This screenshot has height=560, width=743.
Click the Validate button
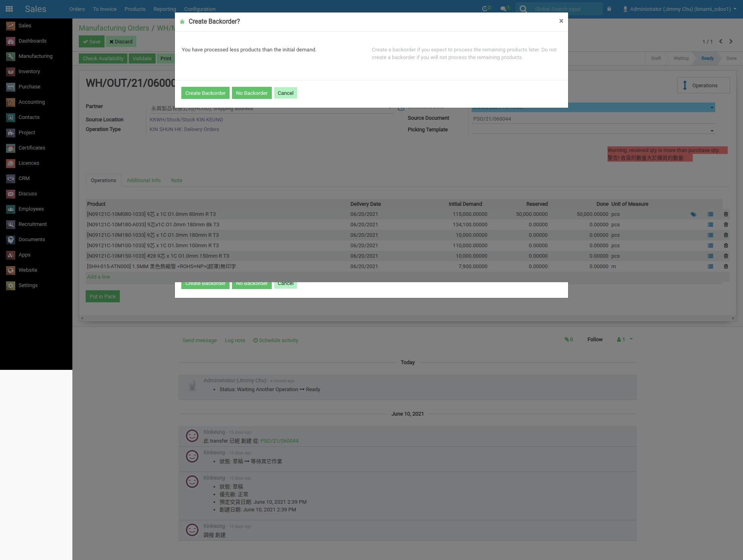[x=142, y=58]
